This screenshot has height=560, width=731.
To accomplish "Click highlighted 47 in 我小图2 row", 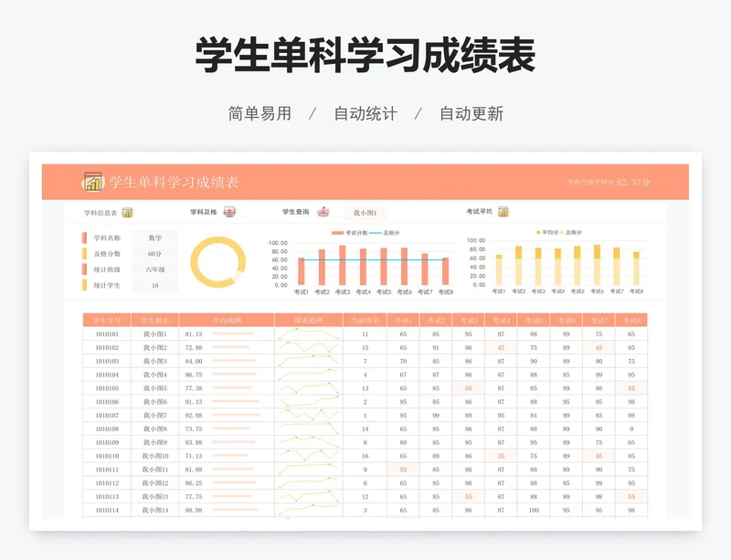I will [x=501, y=347].
